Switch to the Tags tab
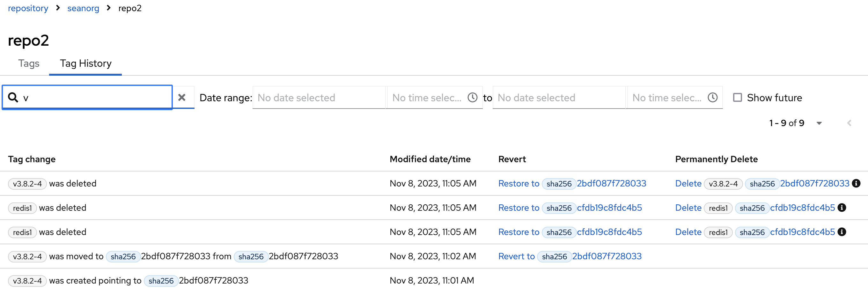 click(29, 64)
